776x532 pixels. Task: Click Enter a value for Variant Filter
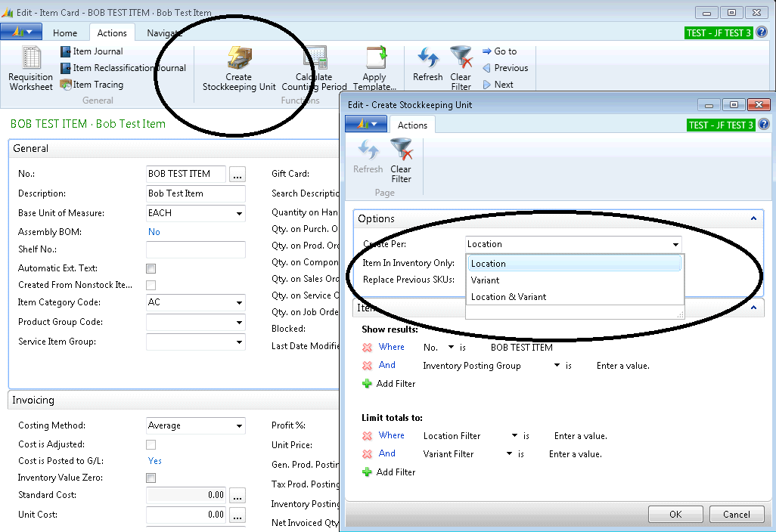575,454
